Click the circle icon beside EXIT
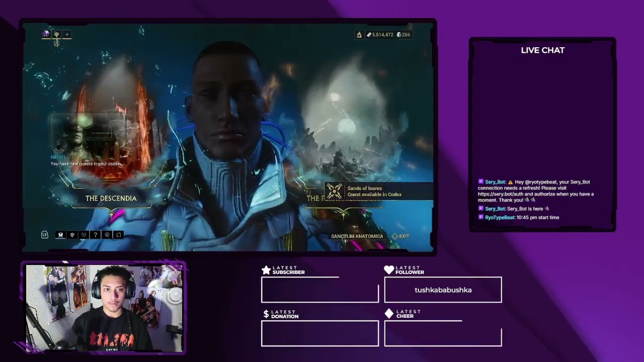The height and width of the screenshot is (362, 644). tap(395, 236)
